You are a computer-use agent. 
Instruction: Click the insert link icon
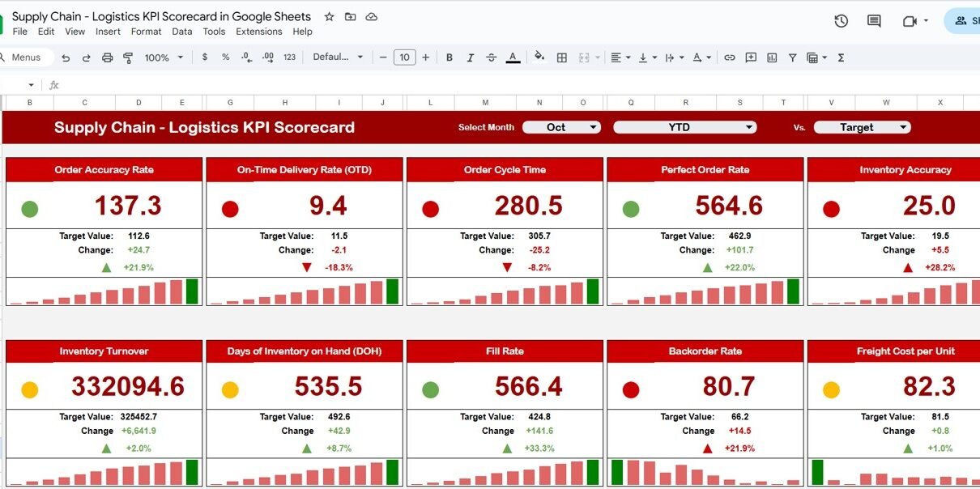[x=730, y=57]
